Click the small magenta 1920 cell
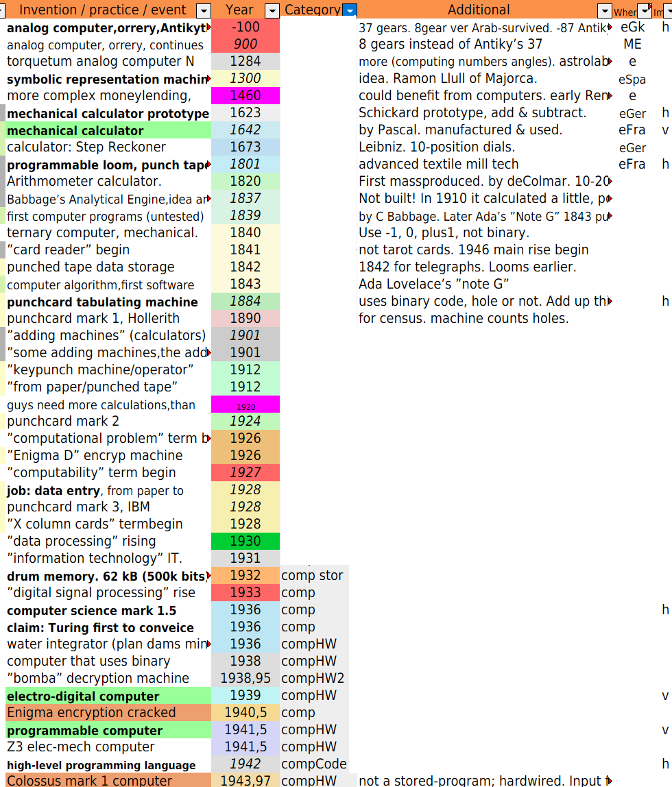The width and height of the screenshot is (672, 787). pos(245,404)
